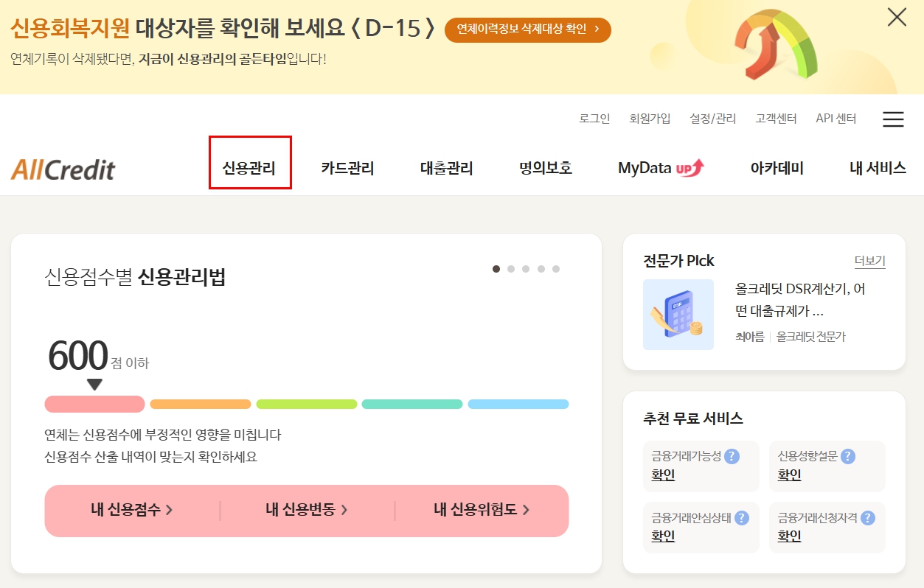Open the 대출관리 menu
This screenshot has width=924, height=588.
[x=446, y=168]
